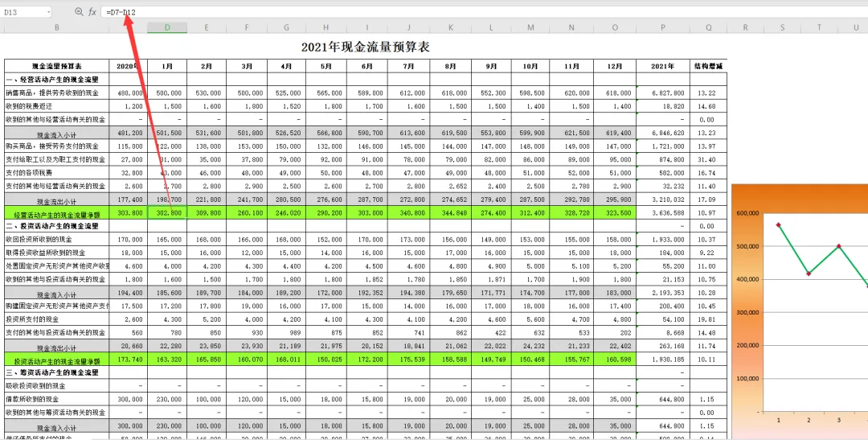The image size is (868, 440).
Task: Click structure value 19.81
Action: click(x=709, y=319)
